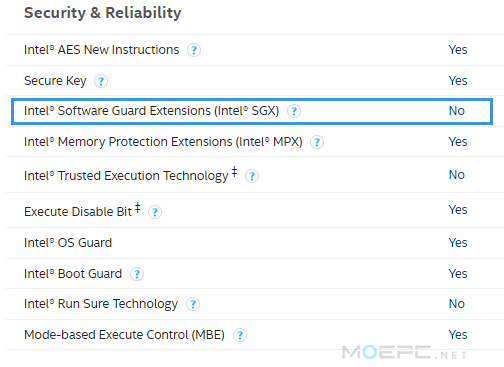Screen dimensions: 504x367
Task: Click the double-dagger footnote on Trusted Execution Technology
Action: pos(234,172)
